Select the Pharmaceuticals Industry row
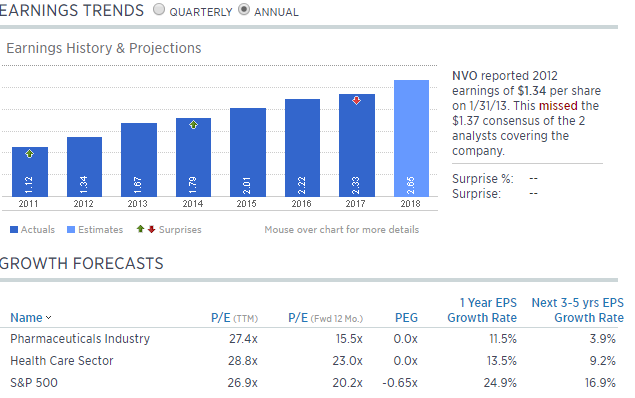Image resolution: width=635 pixels, height=398 pixels. (x=313, y=338)
